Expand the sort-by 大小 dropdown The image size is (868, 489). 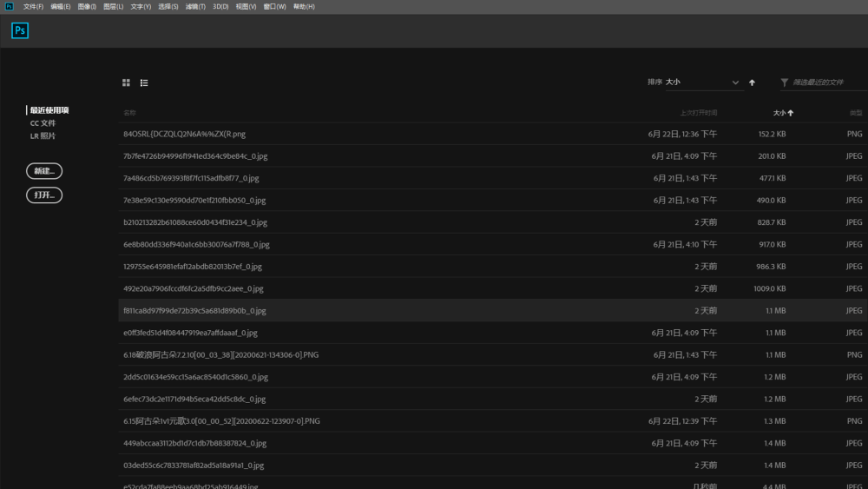(x=702, y=83)
